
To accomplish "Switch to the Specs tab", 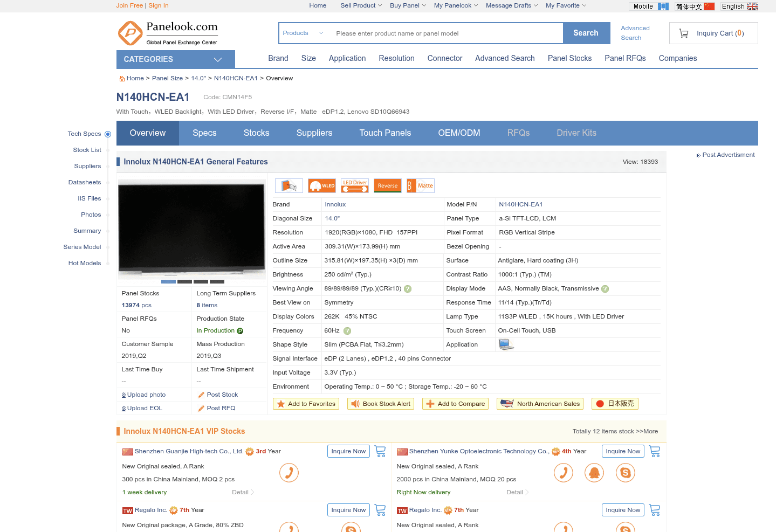I will tap(204, 133).
